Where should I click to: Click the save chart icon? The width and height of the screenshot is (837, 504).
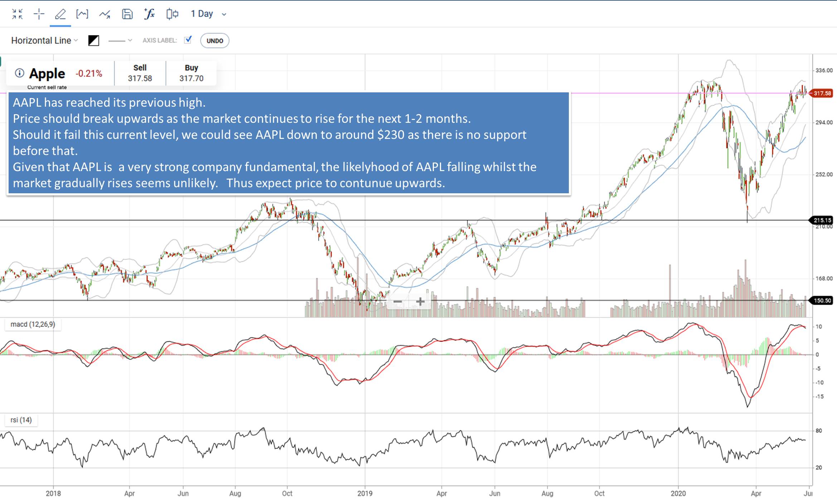(127, 14)
